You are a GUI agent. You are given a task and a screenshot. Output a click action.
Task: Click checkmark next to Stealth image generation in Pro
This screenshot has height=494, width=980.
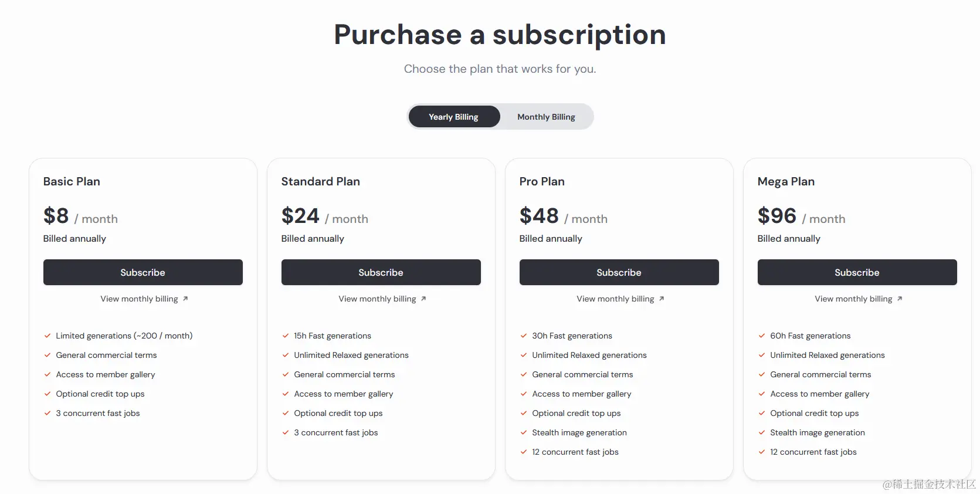point(524,433)
